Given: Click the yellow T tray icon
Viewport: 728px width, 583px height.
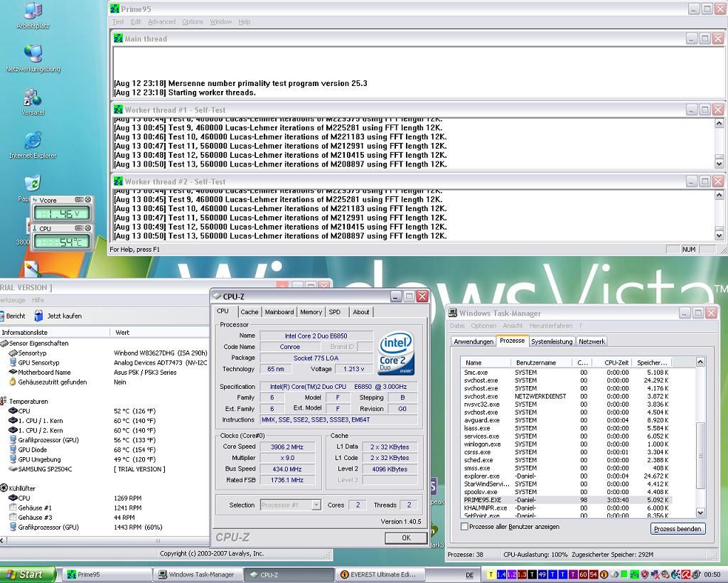Looking at the screenshot, I should tap(491, 574).
